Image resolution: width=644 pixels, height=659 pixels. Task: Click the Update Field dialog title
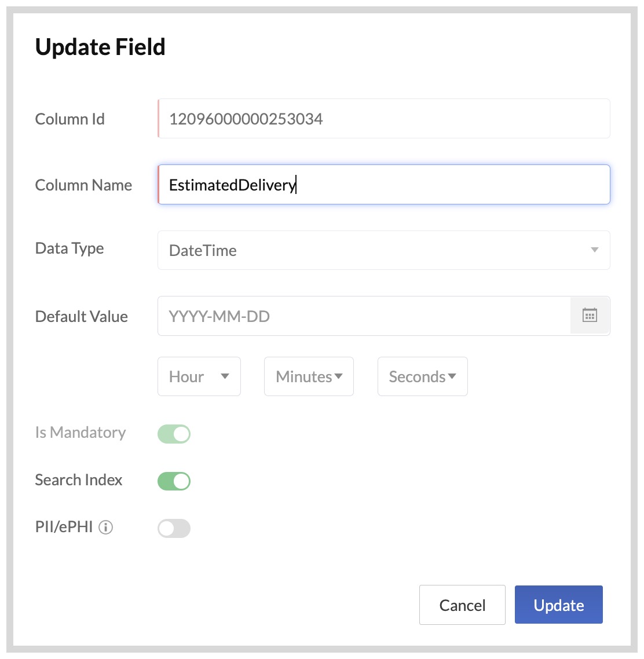[x=100, y=47]
